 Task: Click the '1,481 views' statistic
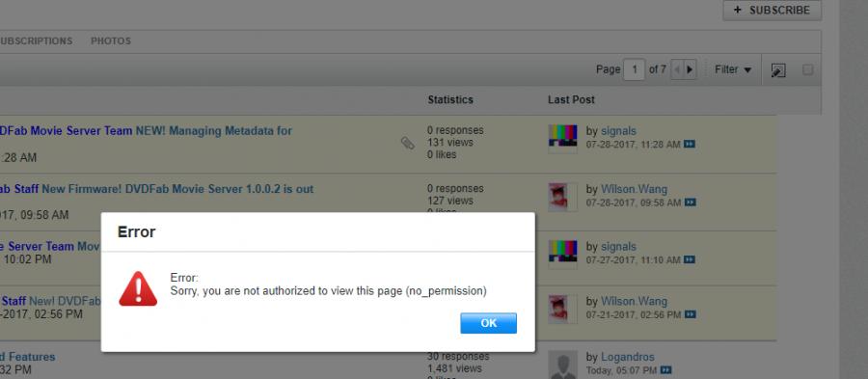pos(454,368)
